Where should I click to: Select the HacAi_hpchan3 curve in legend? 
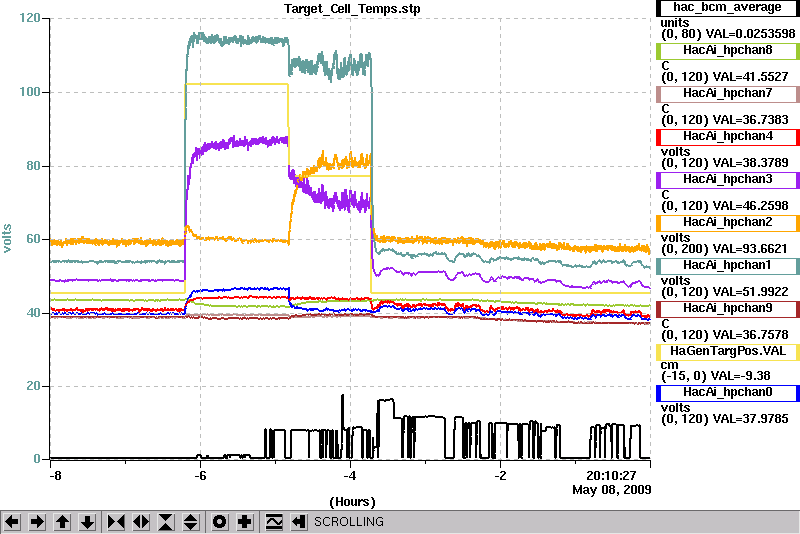[x=728, y=180]
